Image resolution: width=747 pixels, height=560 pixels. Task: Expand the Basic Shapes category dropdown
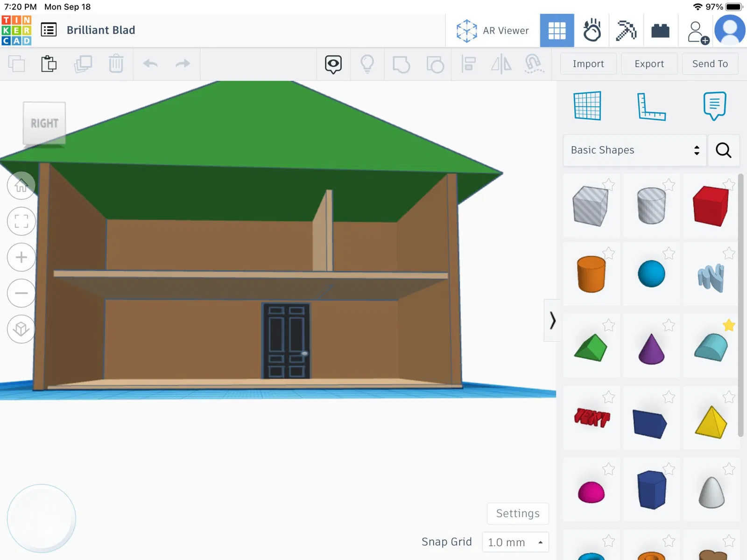click(634, 150)
